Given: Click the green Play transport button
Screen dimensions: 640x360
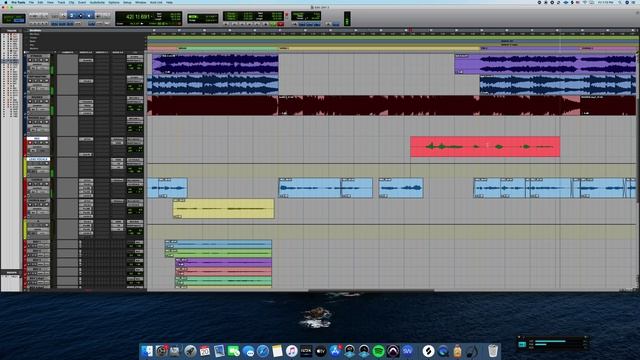Looking at the screenshot, I should point(272,24).
